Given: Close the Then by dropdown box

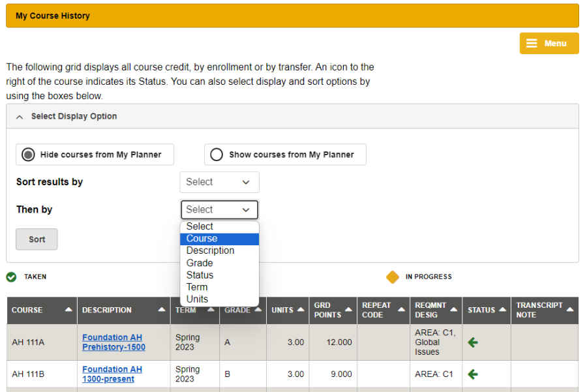Looking at the screenshot, I should point(219,210).
